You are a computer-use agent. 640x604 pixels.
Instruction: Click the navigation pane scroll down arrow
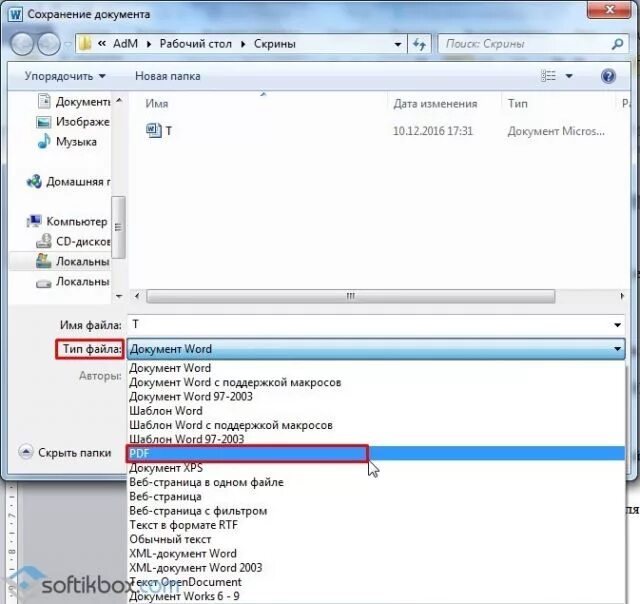click(x=119, y=296)
